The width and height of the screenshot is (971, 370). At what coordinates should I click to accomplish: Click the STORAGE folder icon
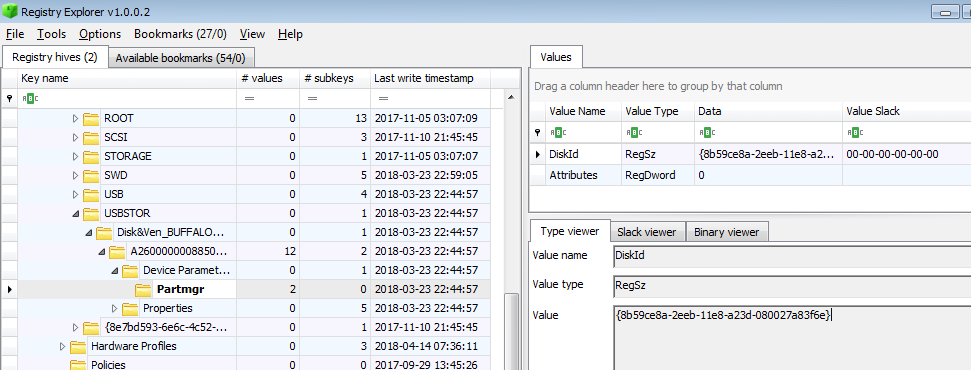[91, 156]
